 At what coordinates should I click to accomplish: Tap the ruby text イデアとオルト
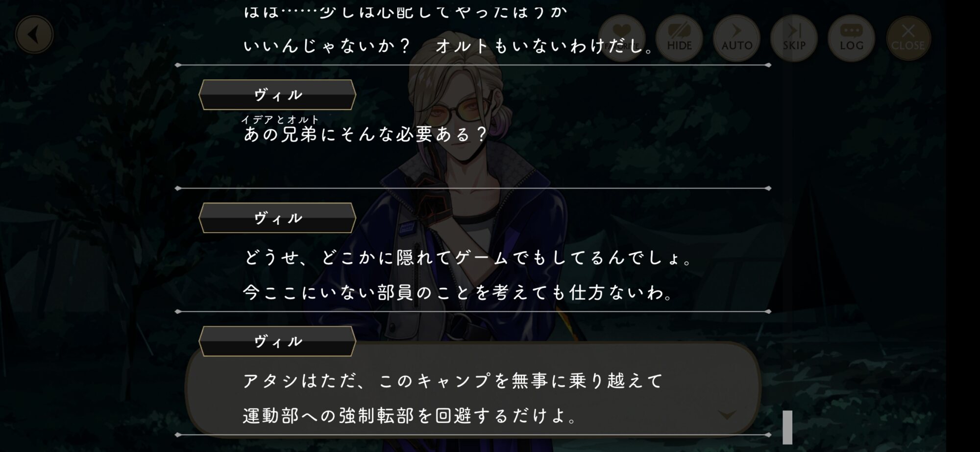[x=280, y=119]
